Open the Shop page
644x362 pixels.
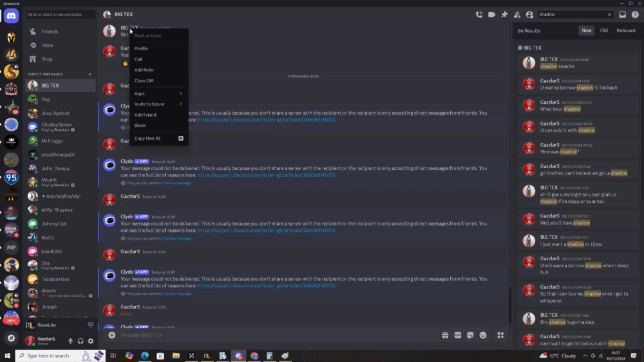click(x=61, y=59)
